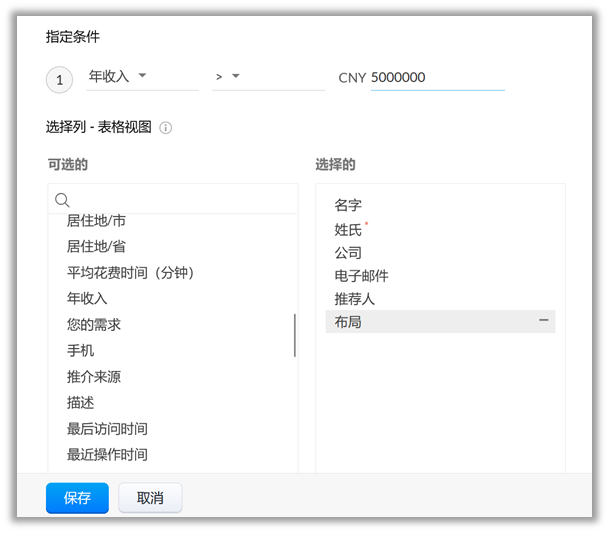This screenshot has height=533, width=609.
Task: Click the criteria number 1 circle
Action: coord(59,79)
